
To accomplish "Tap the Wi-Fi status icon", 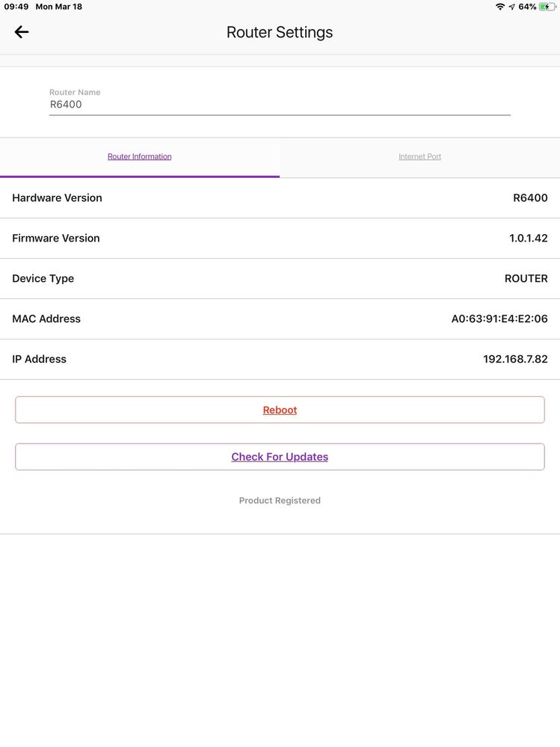I will [x=500, y=7].
